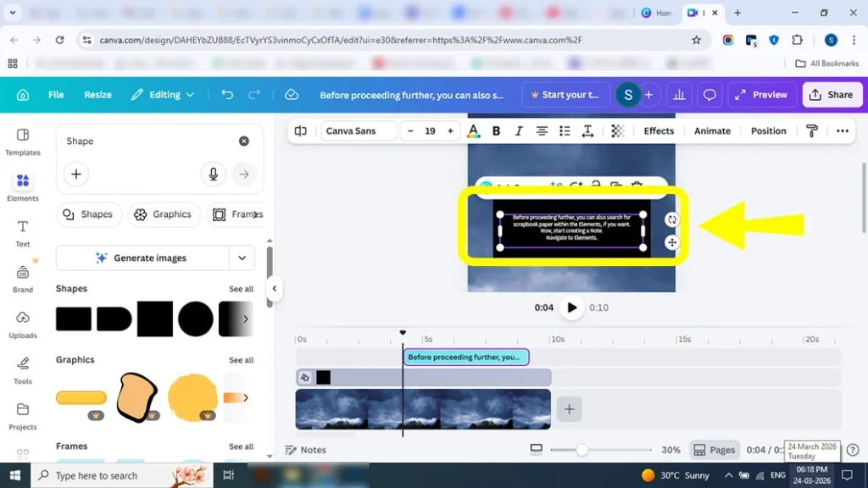Click the Animate icon in the toolbar

(711, 130)
